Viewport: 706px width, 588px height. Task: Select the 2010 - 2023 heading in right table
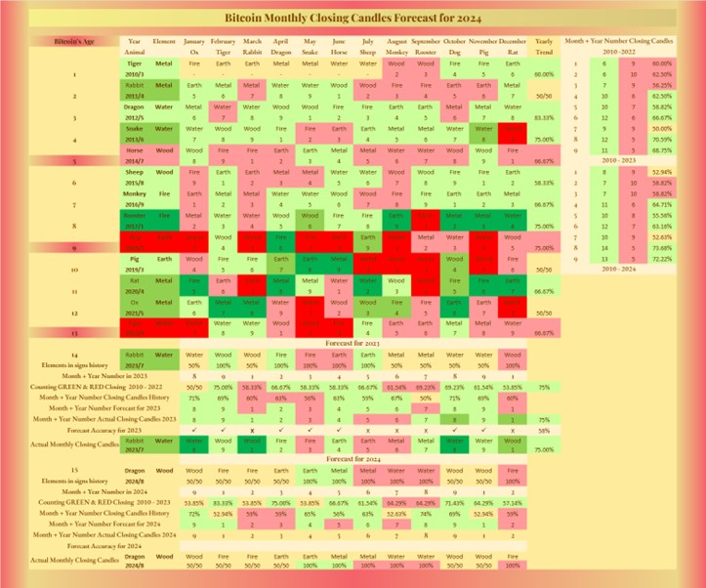tap(619, 160)
